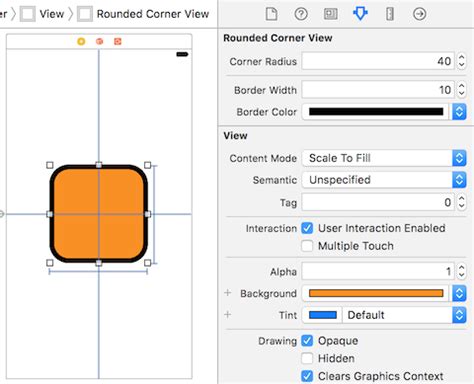Screen dimensions: 474x384
Task: Click the orange Background color swatch
Action: 376,293
